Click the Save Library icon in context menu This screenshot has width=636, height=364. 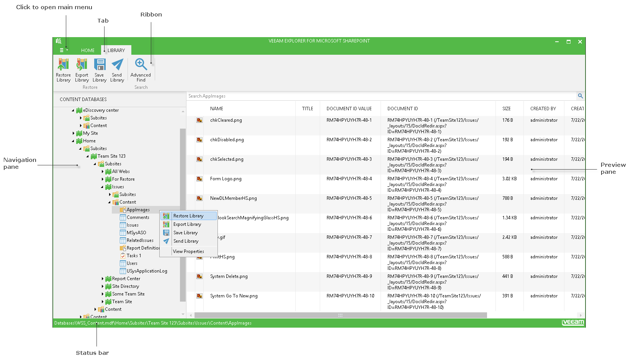point(166,233)
